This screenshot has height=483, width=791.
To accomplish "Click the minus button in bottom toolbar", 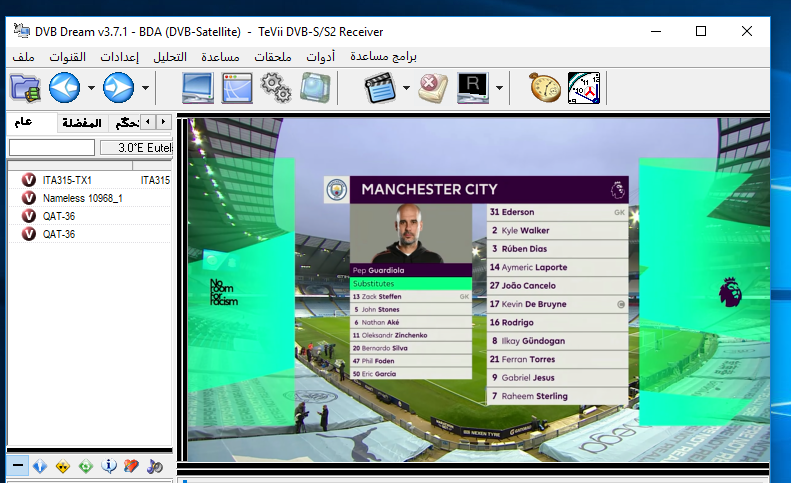I will coord(18,465).
